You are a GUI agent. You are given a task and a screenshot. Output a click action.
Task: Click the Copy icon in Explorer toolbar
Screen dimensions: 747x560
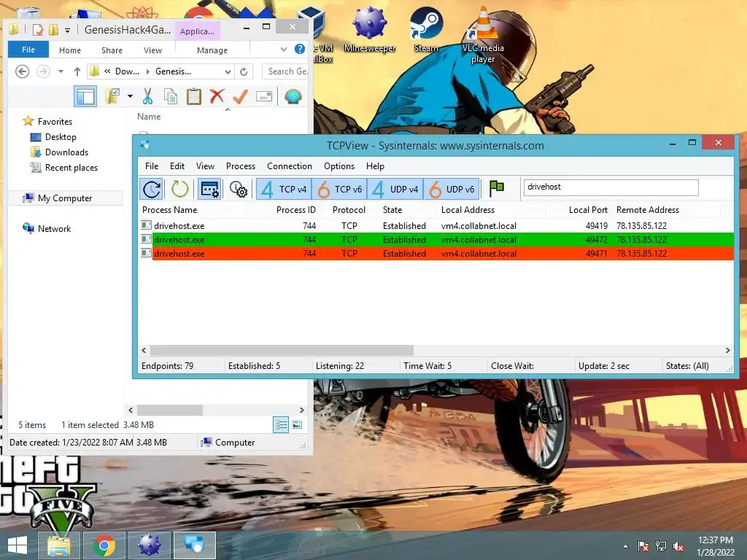(171, 96)
